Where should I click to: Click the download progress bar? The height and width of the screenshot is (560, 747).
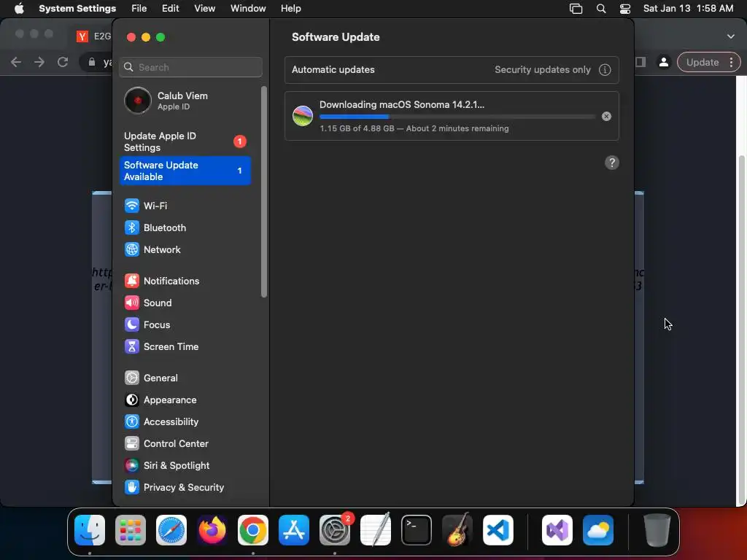click(457, 117)
